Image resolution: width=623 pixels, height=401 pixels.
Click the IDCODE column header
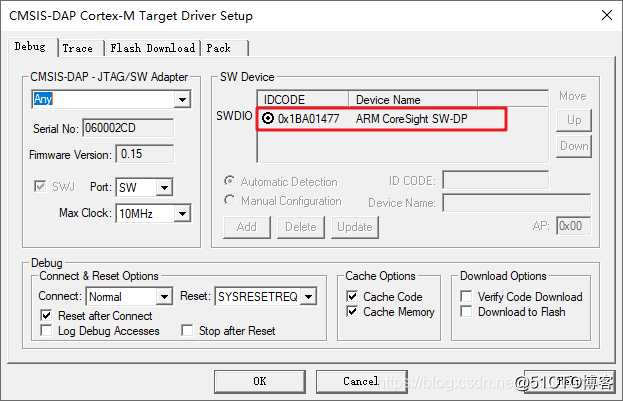pos(303,99)
